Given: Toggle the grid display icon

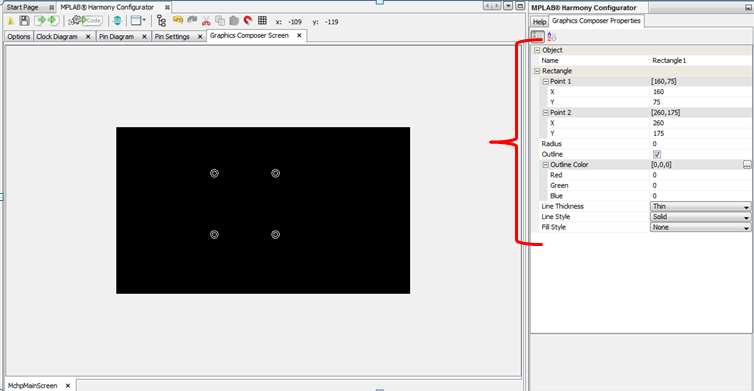Looking at the screenshot, I should point(262,20).
